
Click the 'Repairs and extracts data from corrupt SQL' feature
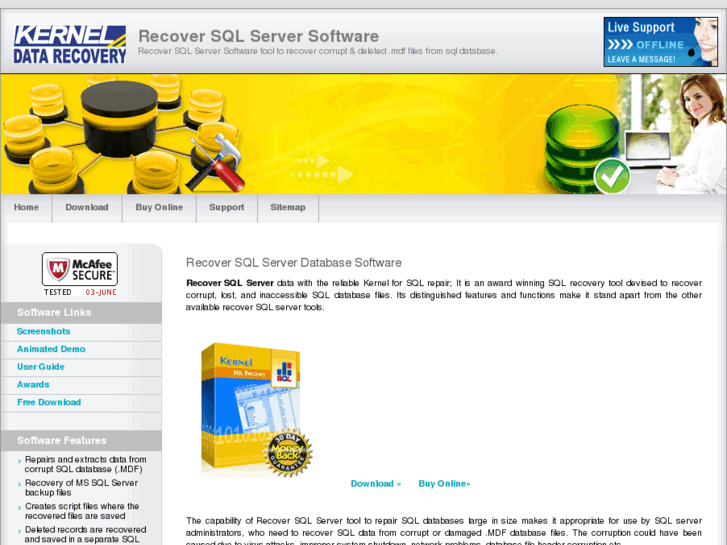(x=86, y=464)
